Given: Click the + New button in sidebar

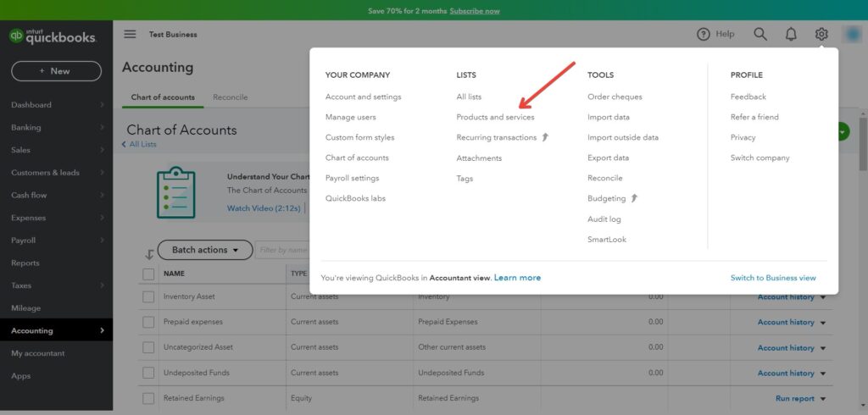Looking at the screenshot, I should [x=57, y=71].
